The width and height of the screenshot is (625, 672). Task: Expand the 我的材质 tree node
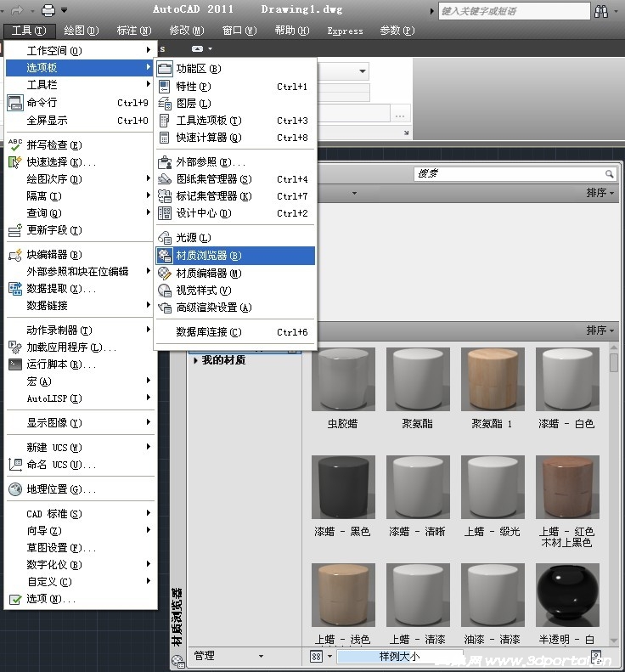click(x=195, y=360)
